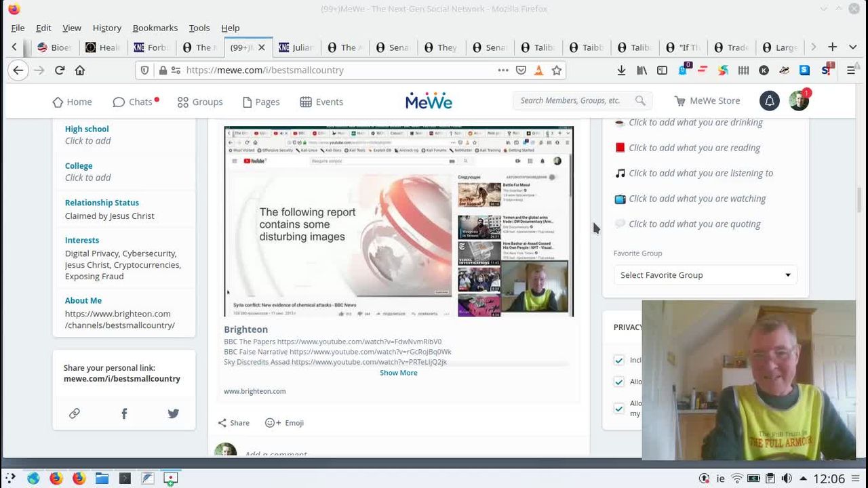Click Show More on the post
Screen dimensions: 868x488
[x=398, y=373]
